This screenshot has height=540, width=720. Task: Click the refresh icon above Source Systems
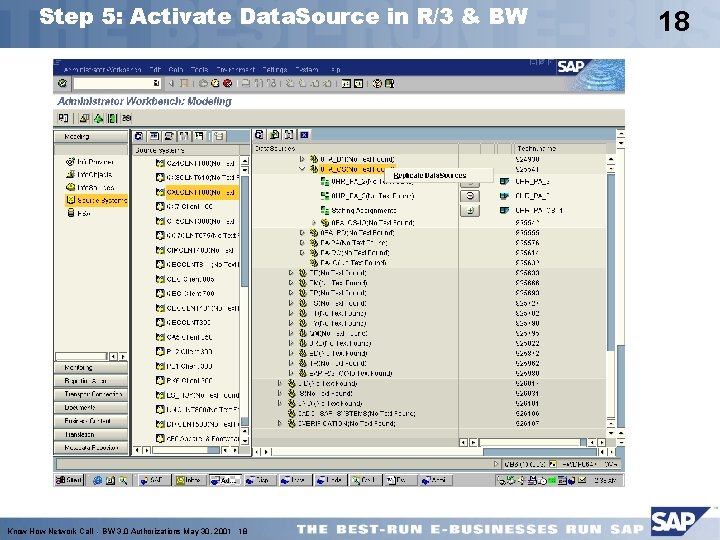[x=139, y=136]
